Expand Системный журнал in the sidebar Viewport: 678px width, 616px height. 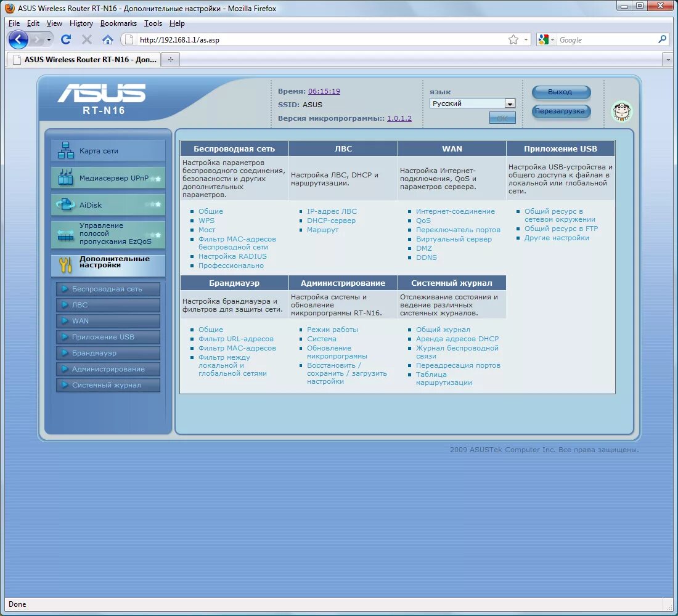(x=108, y=385)
